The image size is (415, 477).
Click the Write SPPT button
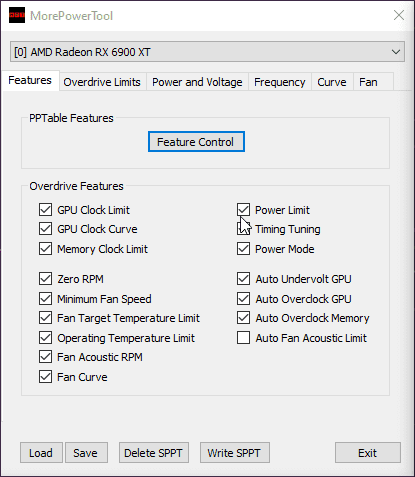point(235,453)
